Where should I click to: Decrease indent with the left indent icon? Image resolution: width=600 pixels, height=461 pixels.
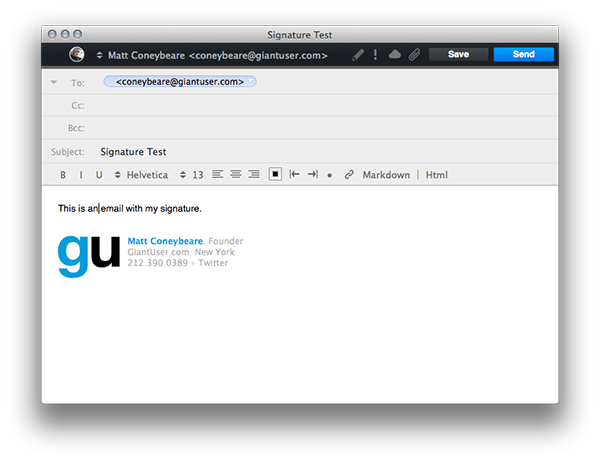pyautogui.click(x=294, y=175)
